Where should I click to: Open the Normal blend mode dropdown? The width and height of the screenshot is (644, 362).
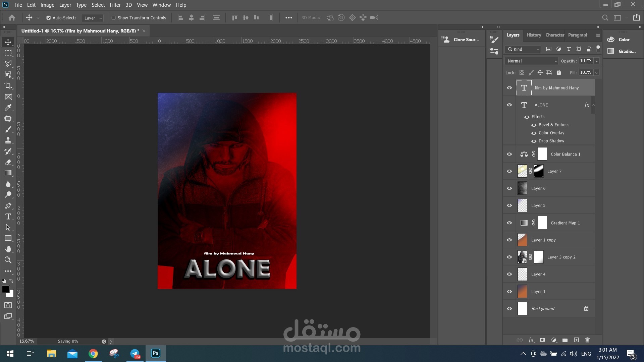tap(531, 61)
